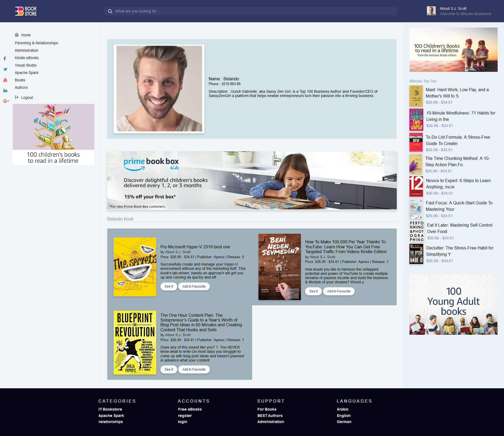Screen dimensions: 504x436
Task: Open '10-Minute Mindfulness' top ten title
Action: tap(461, 116)
